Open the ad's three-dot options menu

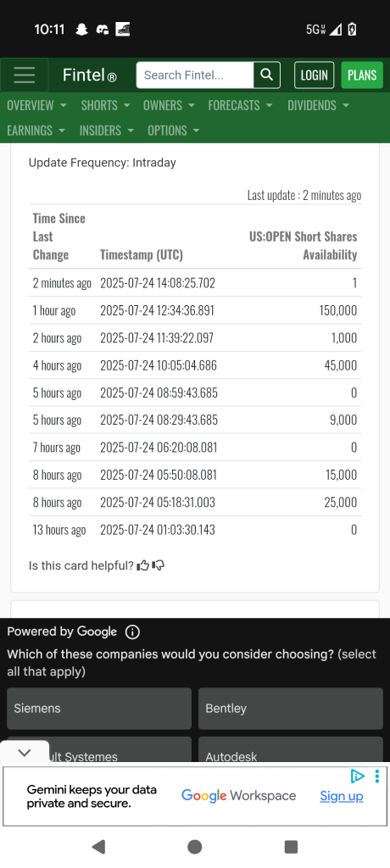tap(376, 776)
